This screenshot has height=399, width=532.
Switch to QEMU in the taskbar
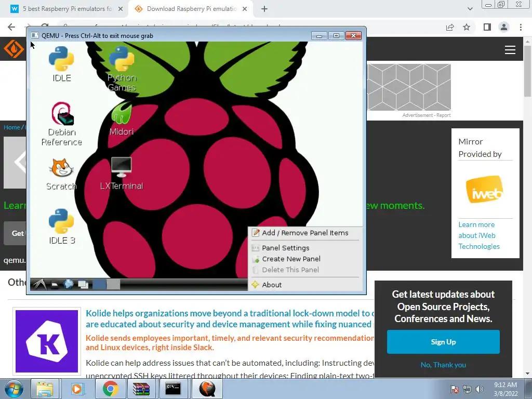click(207, 389)
